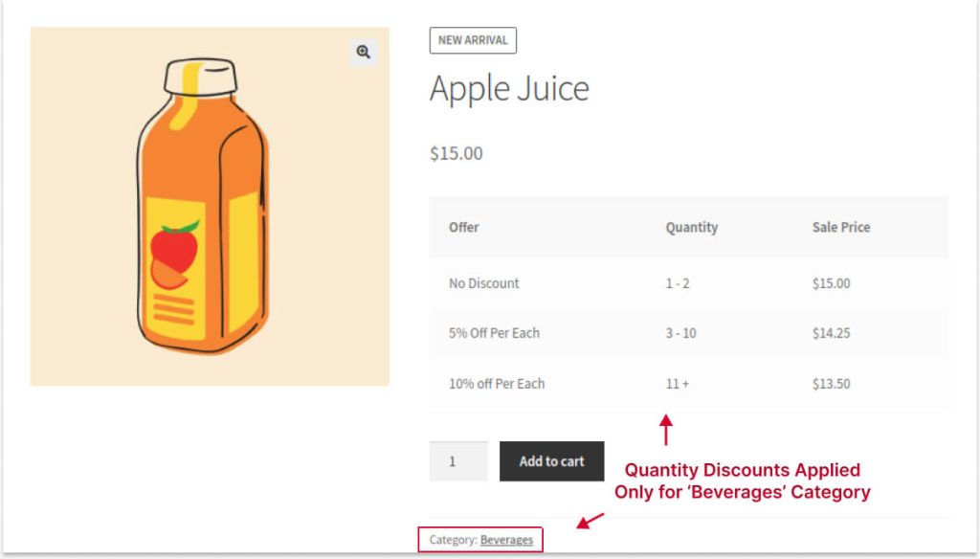This screenshot has height=559, width=980.
Task: Click the $15.00 sale price table cell
Action: (x=832, y=283)
